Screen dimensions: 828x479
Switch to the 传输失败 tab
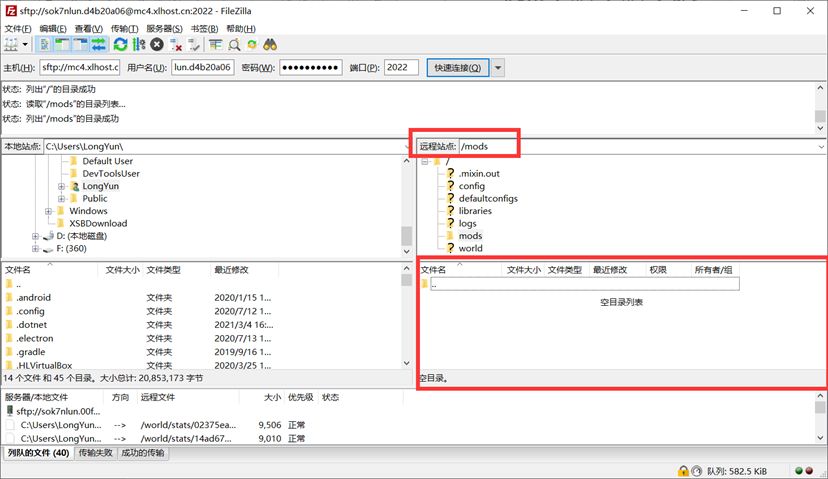pyautogui.click(x=96, y=453)
